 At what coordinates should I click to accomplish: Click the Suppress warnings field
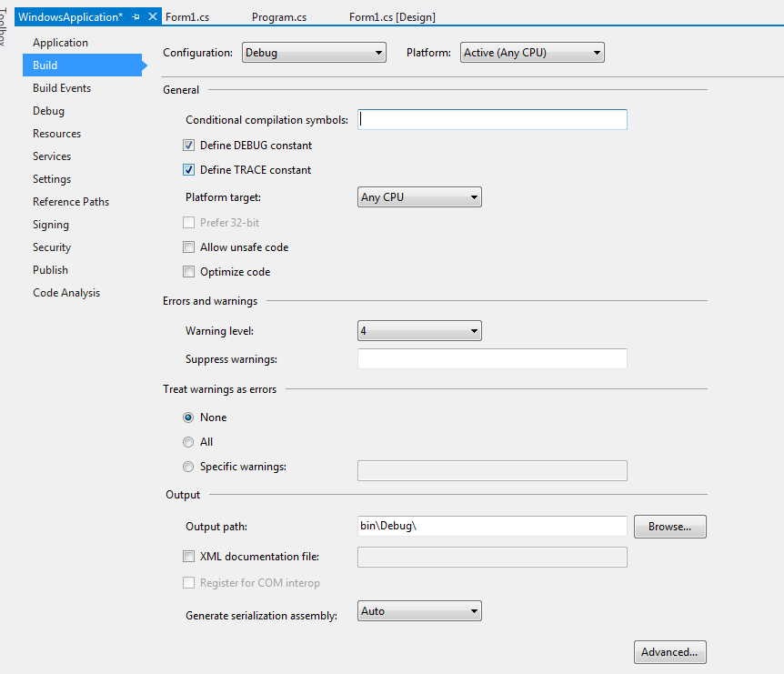point(492,359)
